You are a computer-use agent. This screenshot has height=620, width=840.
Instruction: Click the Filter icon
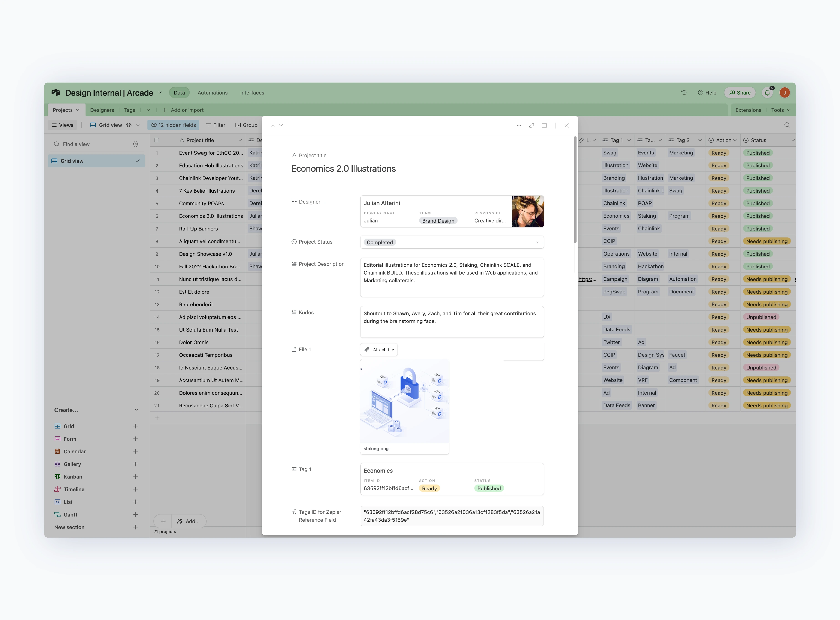(209, 125)
